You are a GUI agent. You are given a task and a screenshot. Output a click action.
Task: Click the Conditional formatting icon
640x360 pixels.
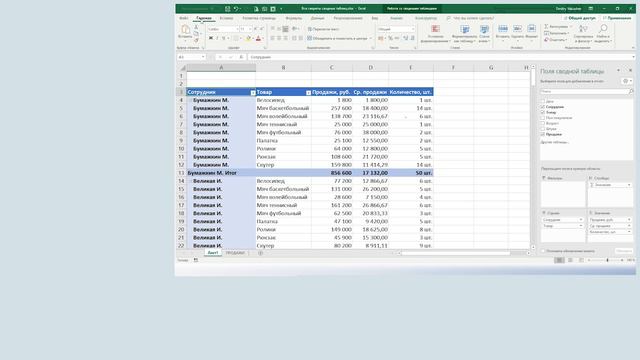(x=436, y=29)
